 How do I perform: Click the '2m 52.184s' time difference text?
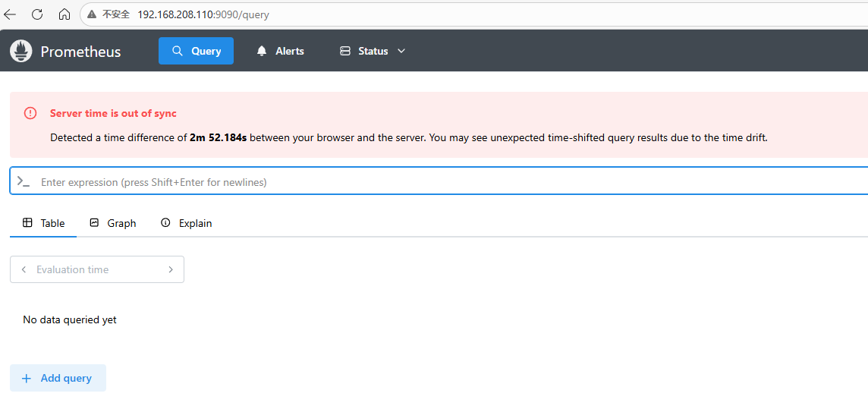[218, 138]
